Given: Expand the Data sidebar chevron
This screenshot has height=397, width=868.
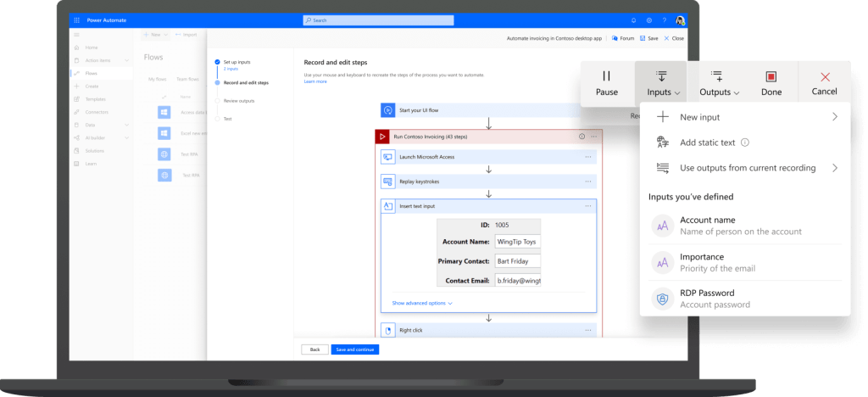Looking at the screenshot, I should [x=127, y=126].
